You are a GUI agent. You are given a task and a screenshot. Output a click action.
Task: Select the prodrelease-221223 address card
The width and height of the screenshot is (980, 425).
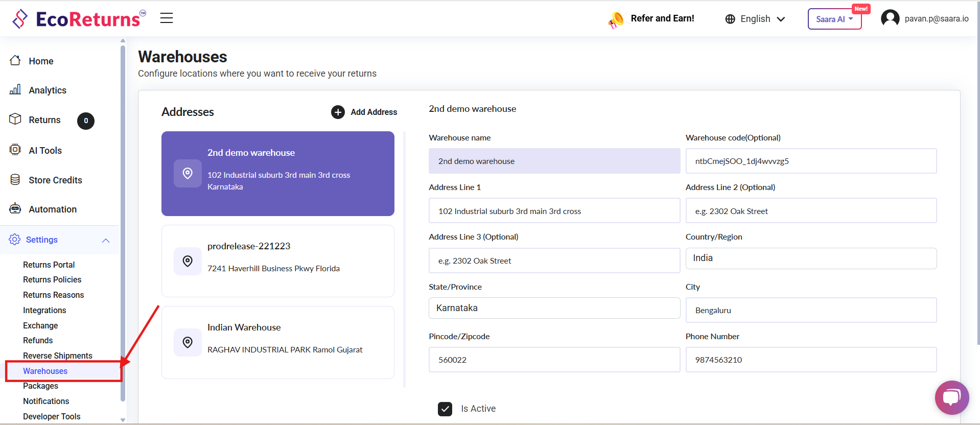pos(277,261)
